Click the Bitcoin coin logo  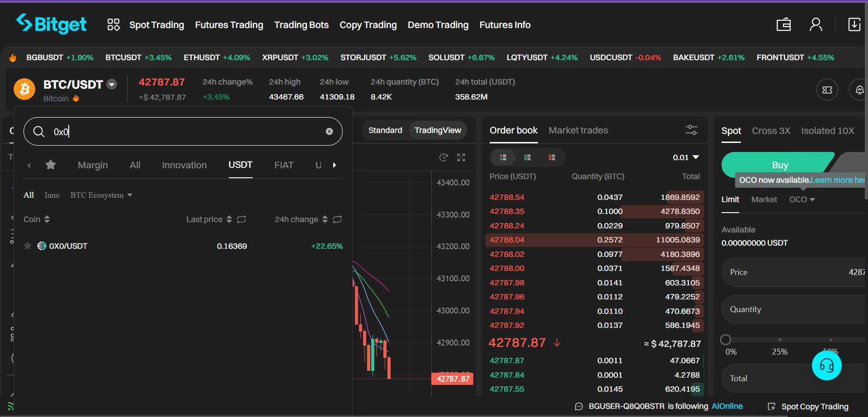tap(24, 89)
